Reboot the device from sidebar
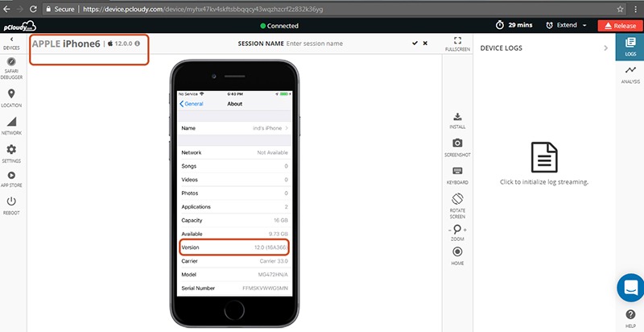644x332 pixels. tap(11, 205)
